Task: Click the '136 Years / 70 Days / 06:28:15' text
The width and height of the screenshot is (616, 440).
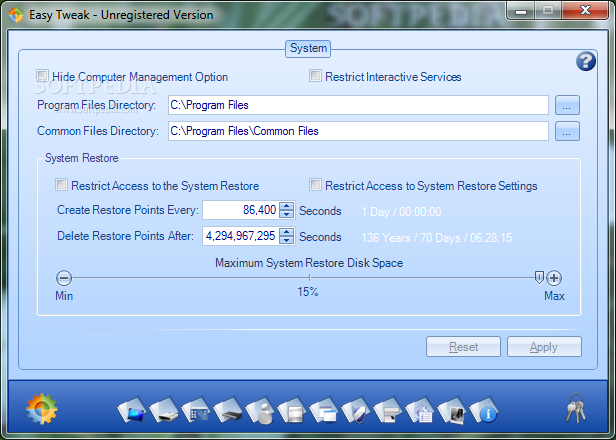Action: coord(437,238)
